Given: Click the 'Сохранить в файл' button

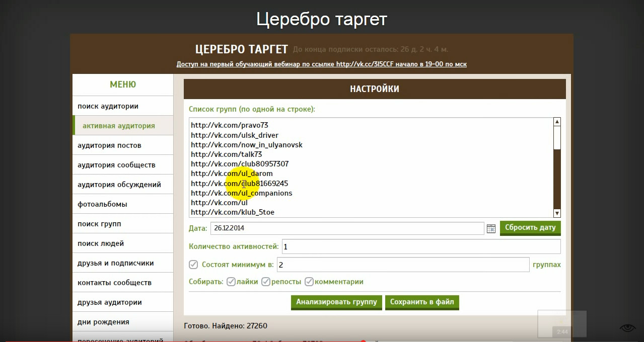Looking at the screenshot, I should (x=422, y=302).
